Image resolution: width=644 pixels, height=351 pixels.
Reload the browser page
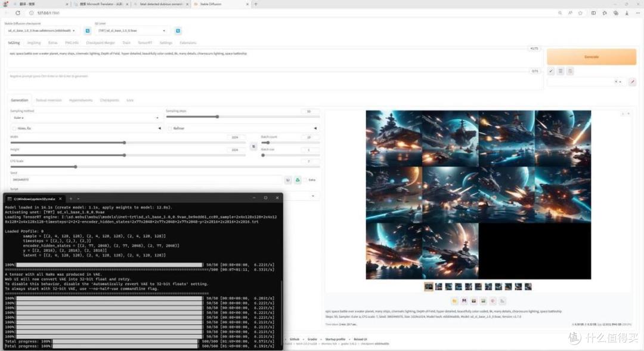(x=18, y=13)
